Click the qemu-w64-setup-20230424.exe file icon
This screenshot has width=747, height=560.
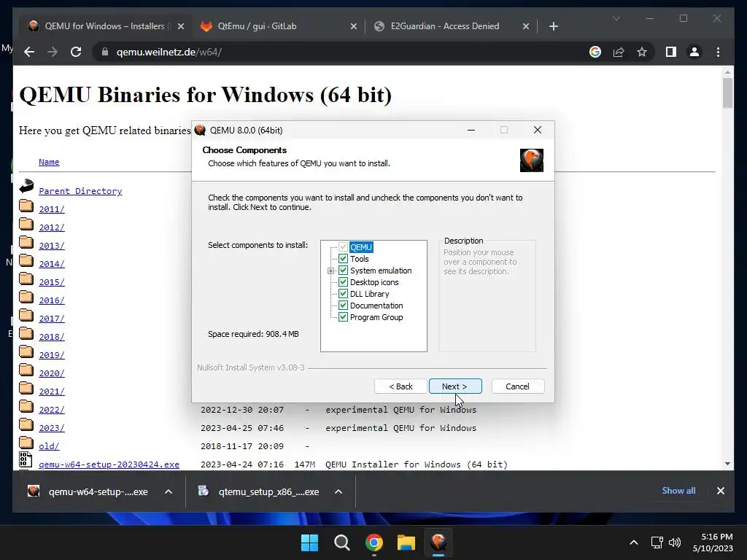[26, 459]
